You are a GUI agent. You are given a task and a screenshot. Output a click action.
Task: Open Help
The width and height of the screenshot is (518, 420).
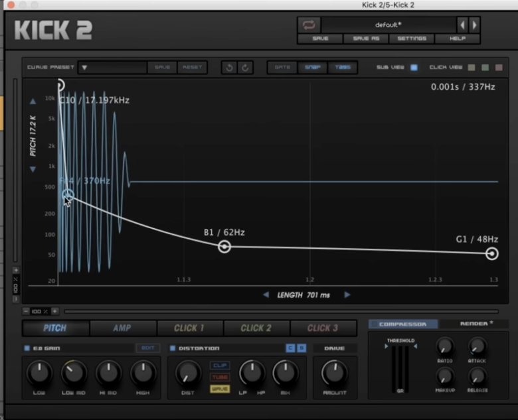pos(458,38)
